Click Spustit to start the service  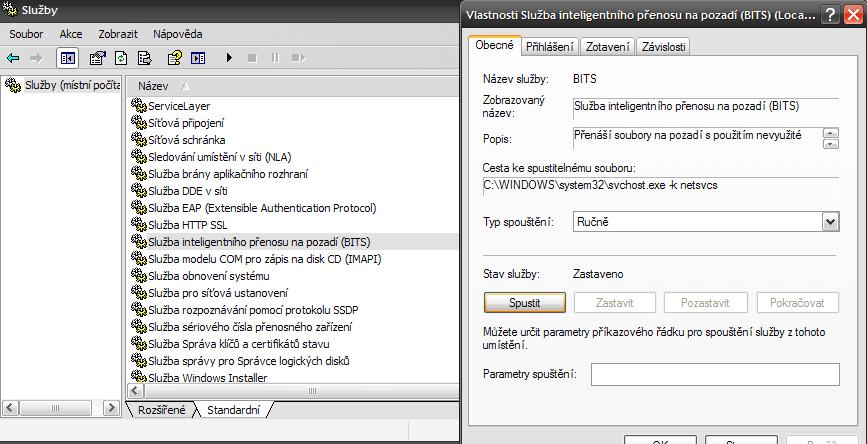coord(525,303)
